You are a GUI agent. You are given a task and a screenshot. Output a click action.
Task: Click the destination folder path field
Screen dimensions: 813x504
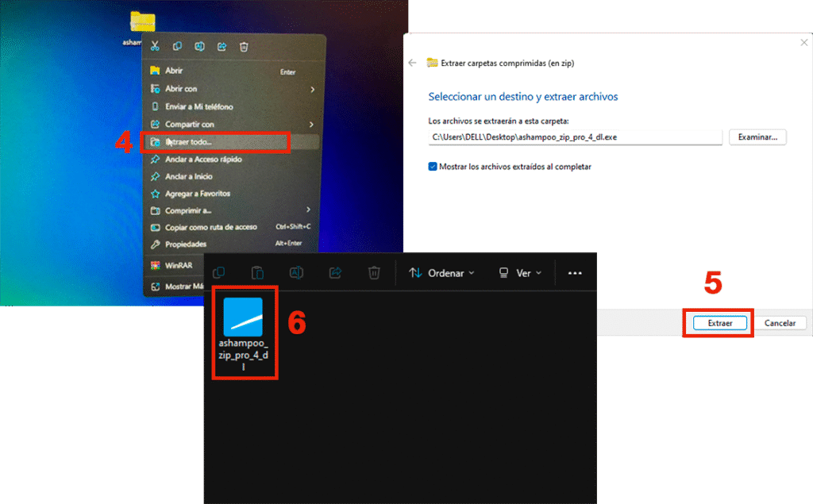coord(575,137)
